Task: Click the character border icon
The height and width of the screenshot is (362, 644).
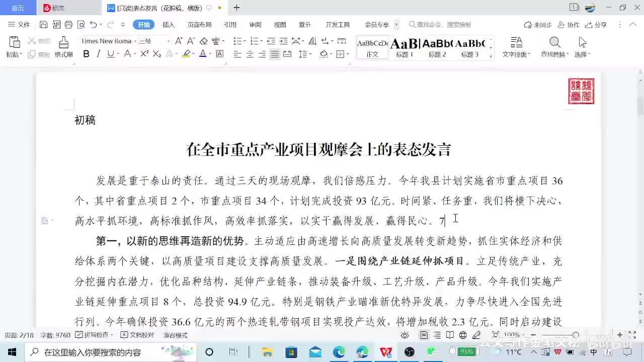Action: 220,54
